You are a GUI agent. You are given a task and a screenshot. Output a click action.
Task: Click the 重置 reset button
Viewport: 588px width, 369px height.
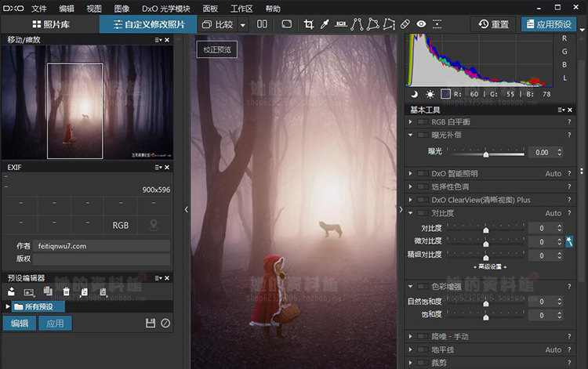pyautogui.click(x=493, y=24)
